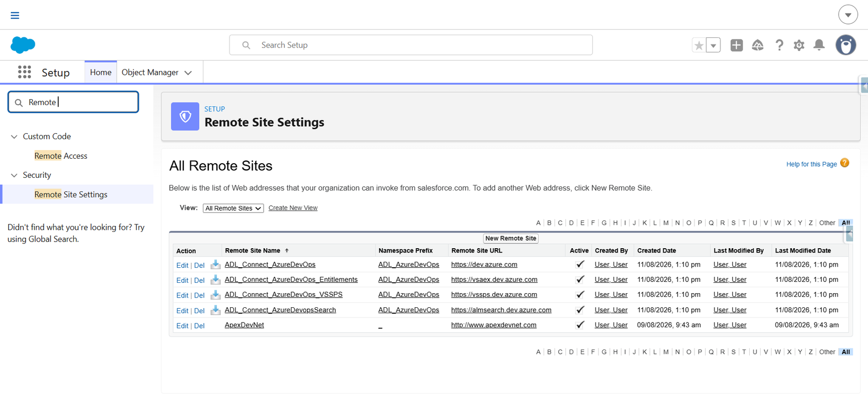The width and height of the screenshot is (868, 401).
Task: Open ADL_Connect_AzureDevOps_VSSPS remote site name link
Action: coord(284,295)
